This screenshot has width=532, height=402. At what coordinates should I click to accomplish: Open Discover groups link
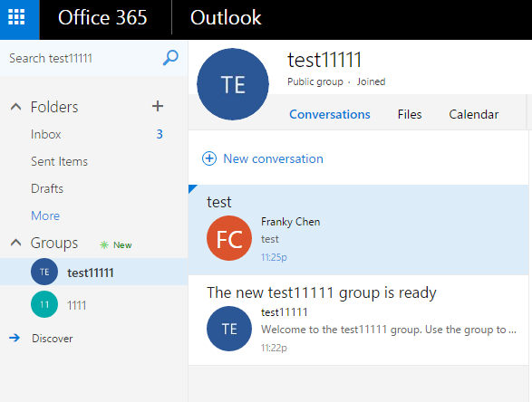pos(53,339)
